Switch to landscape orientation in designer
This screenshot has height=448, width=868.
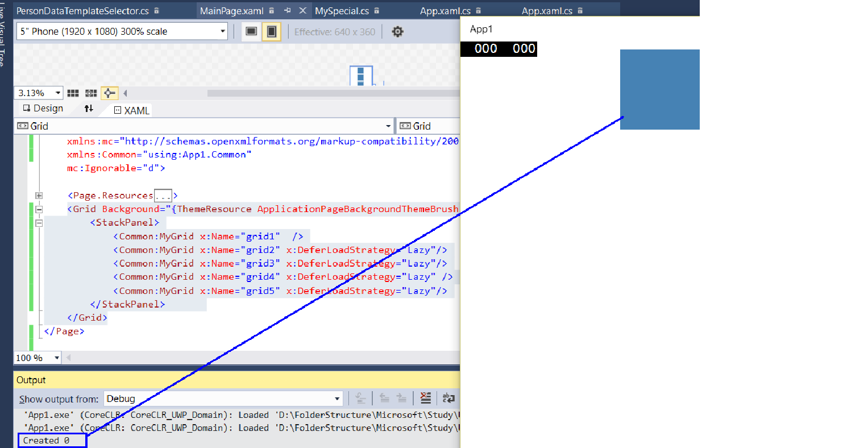tap(251, 31)
